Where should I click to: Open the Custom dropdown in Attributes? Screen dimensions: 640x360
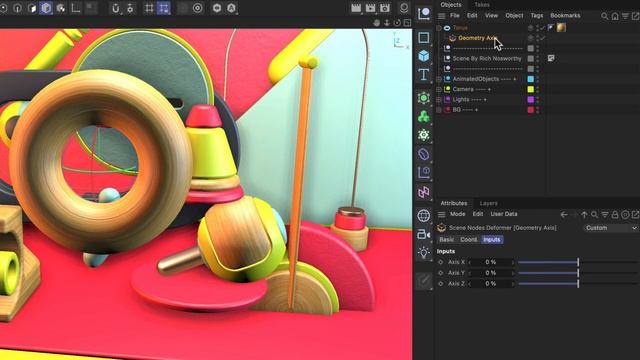pyautogui.click(x=610, y=228)
